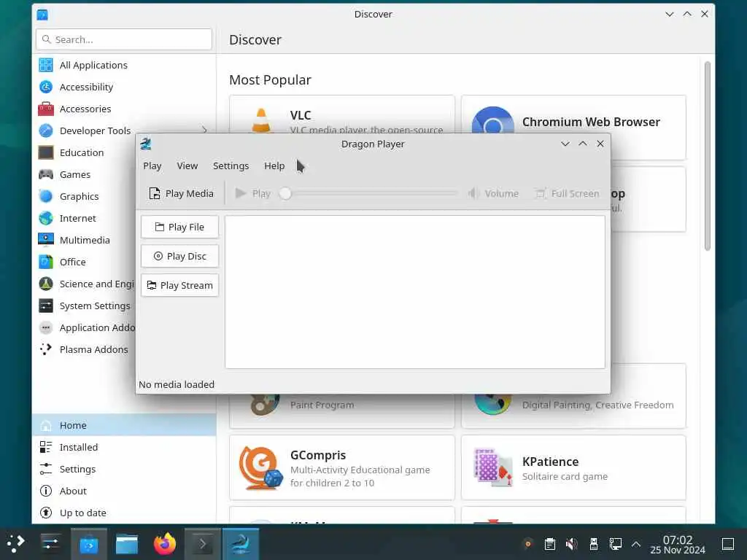The height and width of the screenshot is (560, 747).
Task: Open the VLC app card in Discover
Action: tap(341, 114)
